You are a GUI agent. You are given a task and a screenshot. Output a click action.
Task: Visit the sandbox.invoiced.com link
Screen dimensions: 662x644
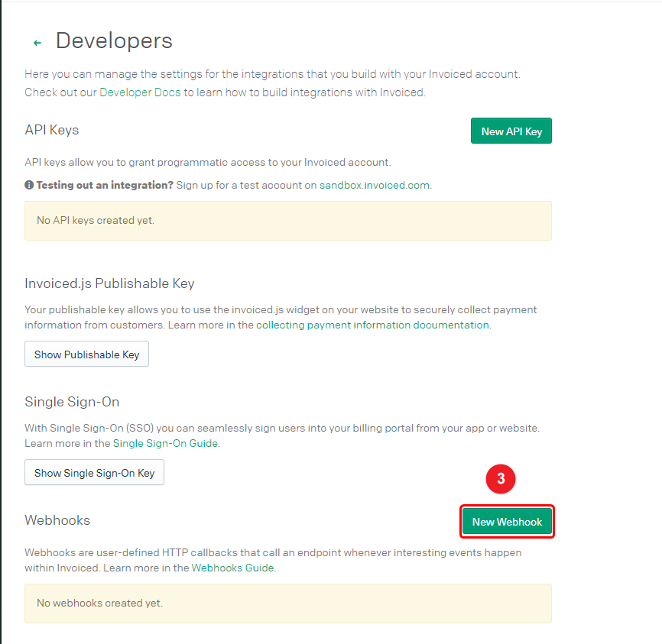click(374, 185)
